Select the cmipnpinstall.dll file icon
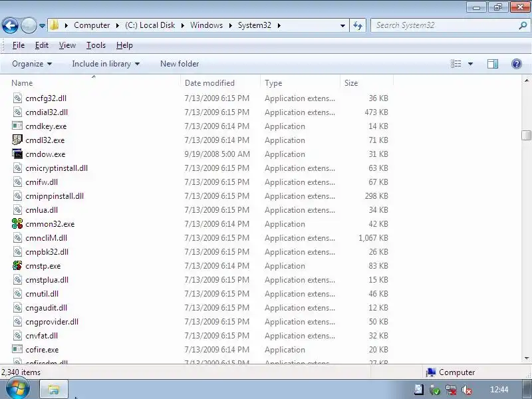532x399 pixels. point(17,196)
